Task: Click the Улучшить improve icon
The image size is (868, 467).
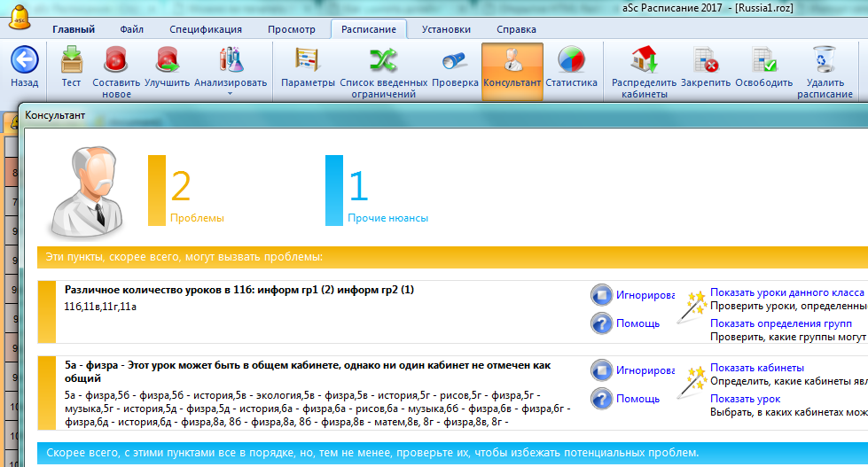Action: [167, 61]
